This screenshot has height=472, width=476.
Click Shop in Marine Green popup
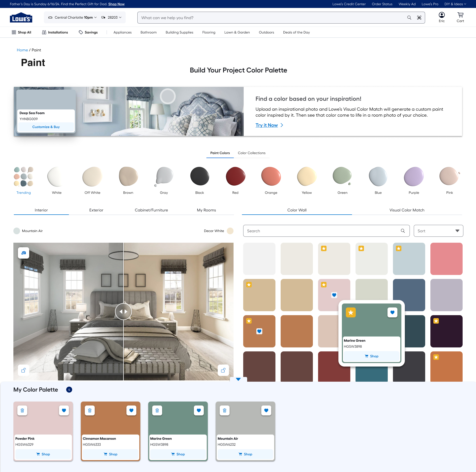pos(371,356)
